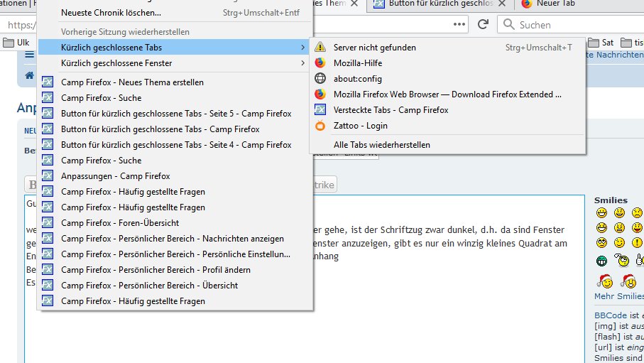Select Neueste Chronik löschen menu entry
644x363 pixels.
coord(175,13)
